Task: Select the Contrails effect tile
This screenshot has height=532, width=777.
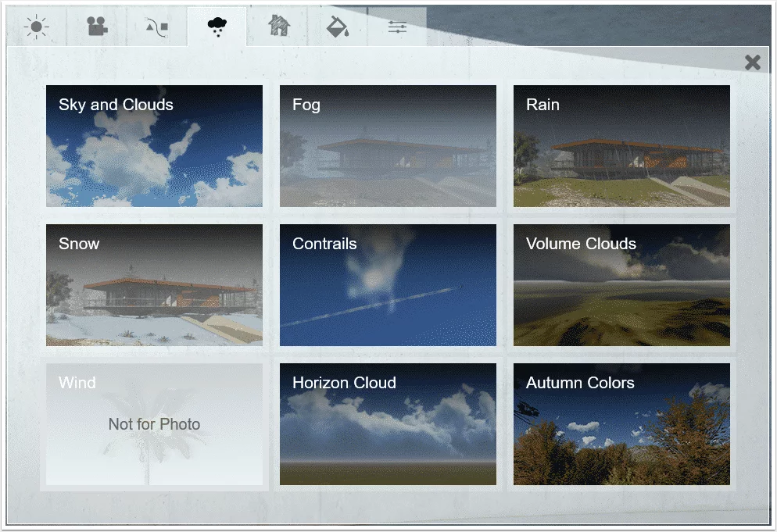Action: coord(388,285)
